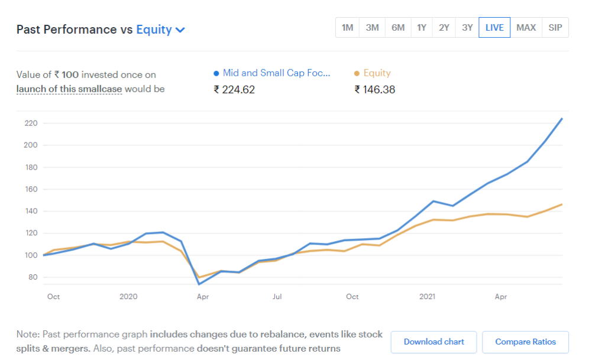This screenshot has height=364, width=605.
Task: Switch to the SIP tab
Action: point(555,28)
